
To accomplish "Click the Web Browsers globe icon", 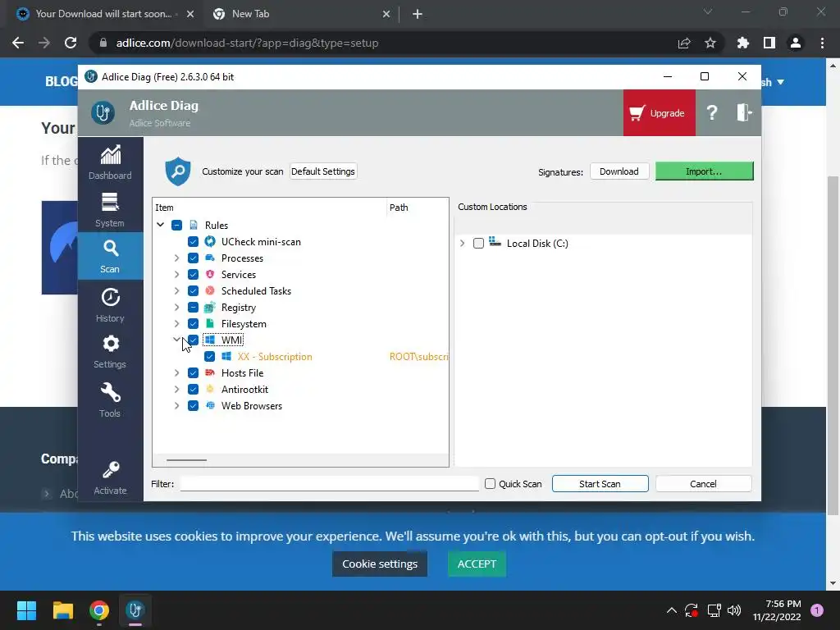I will click(x=210, y=405).
